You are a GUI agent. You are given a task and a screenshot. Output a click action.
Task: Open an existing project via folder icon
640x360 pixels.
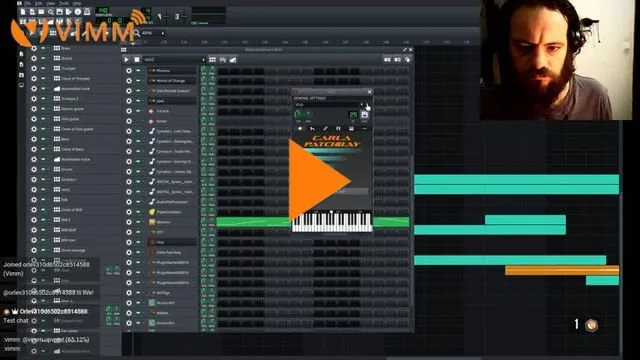click(41, 12)
